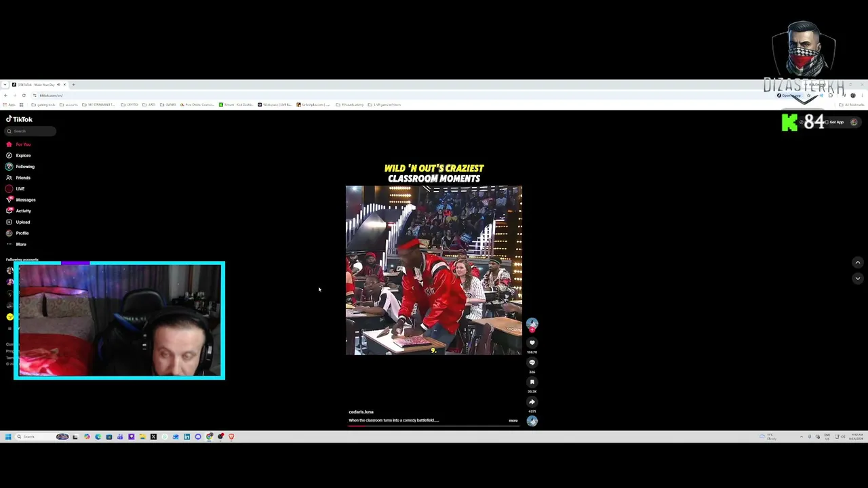The image size is (868, 488).
Task: Open the cedaris.luna creator profile
Action: [361, 412]
